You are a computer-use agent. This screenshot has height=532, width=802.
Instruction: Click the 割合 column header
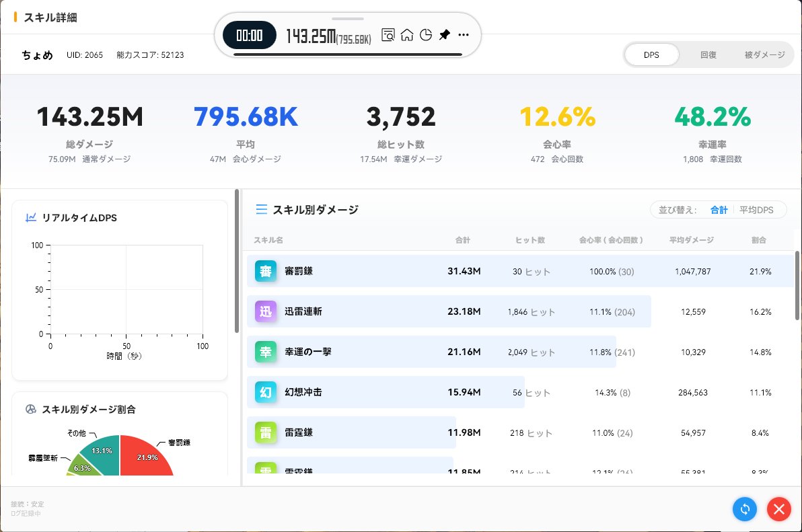tap(759, 240)
